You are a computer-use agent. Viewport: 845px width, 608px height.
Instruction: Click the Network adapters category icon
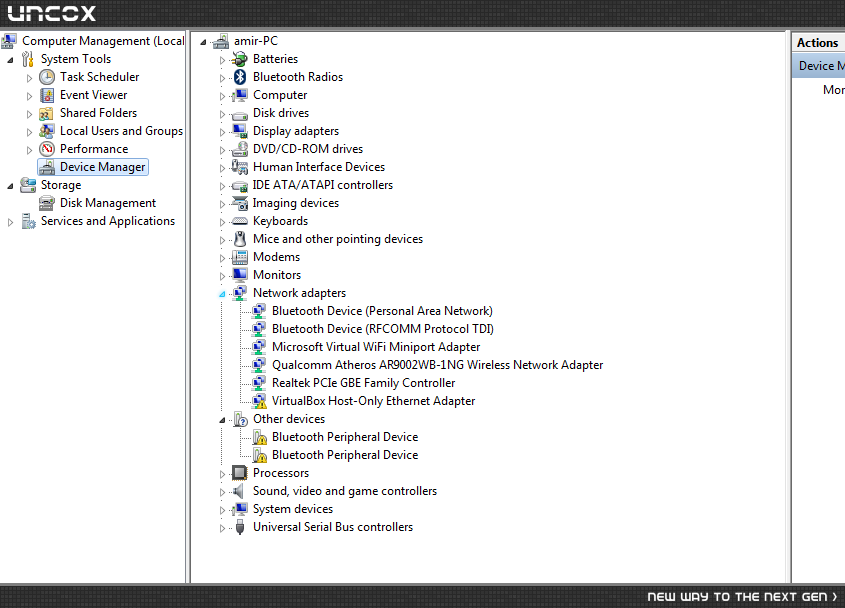[240, 293]
